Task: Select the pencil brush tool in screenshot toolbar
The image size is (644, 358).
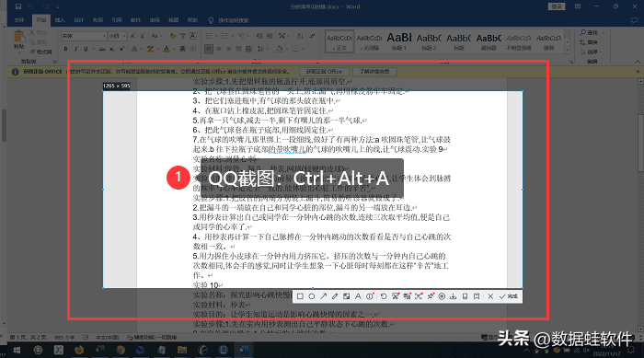Action: pyautogui.click(x=335, y=296)
